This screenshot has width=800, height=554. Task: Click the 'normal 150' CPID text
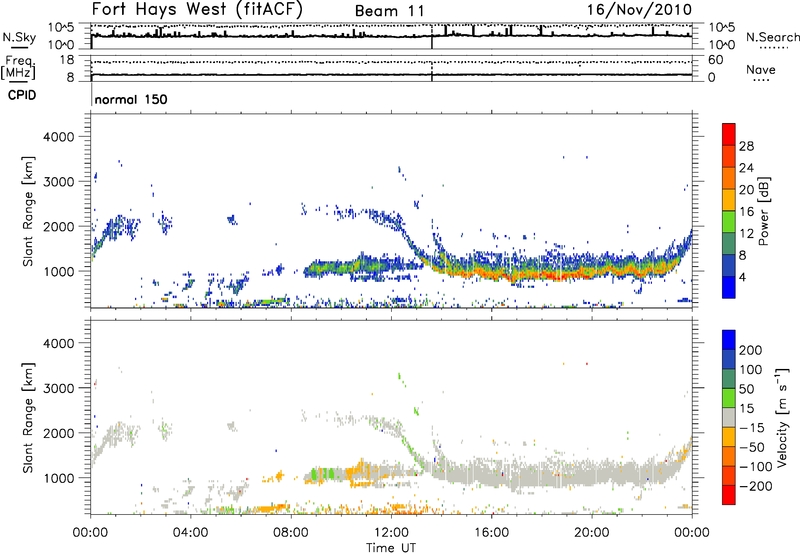tap(131, 99)
